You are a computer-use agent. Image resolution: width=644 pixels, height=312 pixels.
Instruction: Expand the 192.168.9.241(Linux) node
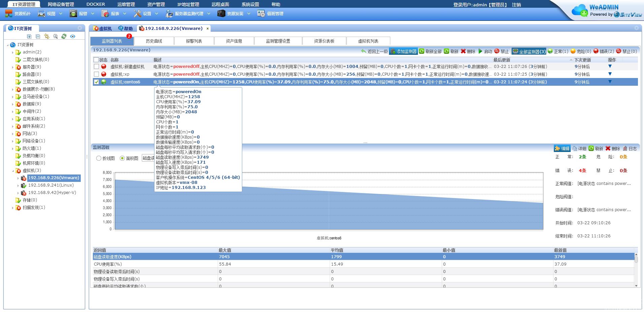18,185
